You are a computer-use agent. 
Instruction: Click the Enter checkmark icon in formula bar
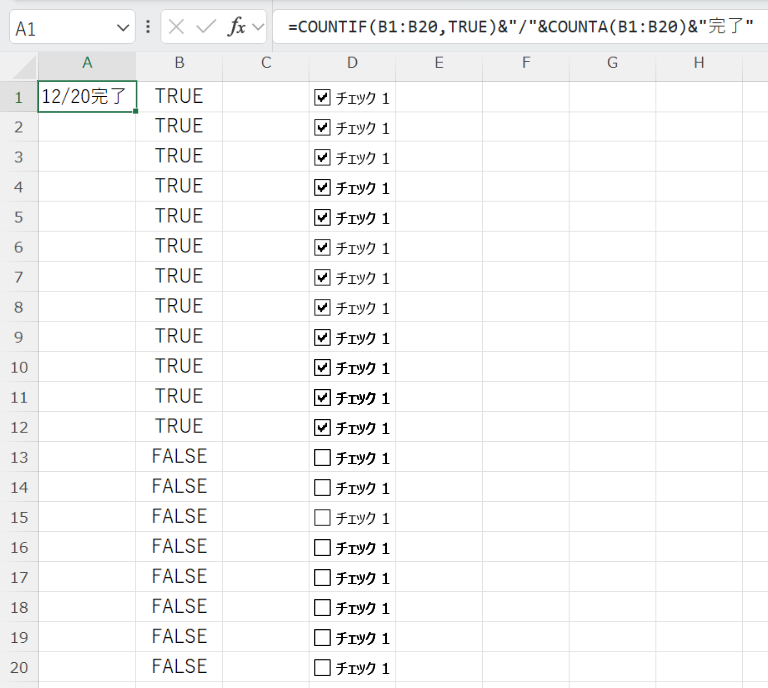click(206, 27)
